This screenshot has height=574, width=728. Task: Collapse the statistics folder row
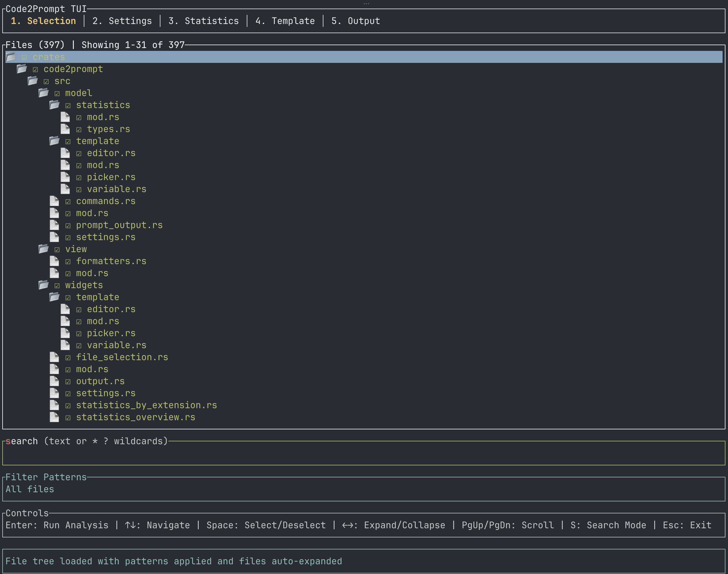pos(364,105)
